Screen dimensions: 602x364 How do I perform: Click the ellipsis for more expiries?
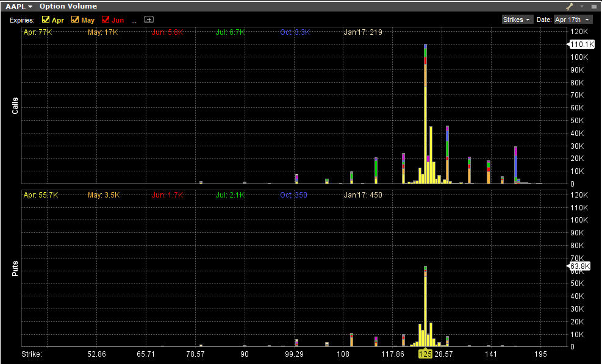[x=134, y=21]
